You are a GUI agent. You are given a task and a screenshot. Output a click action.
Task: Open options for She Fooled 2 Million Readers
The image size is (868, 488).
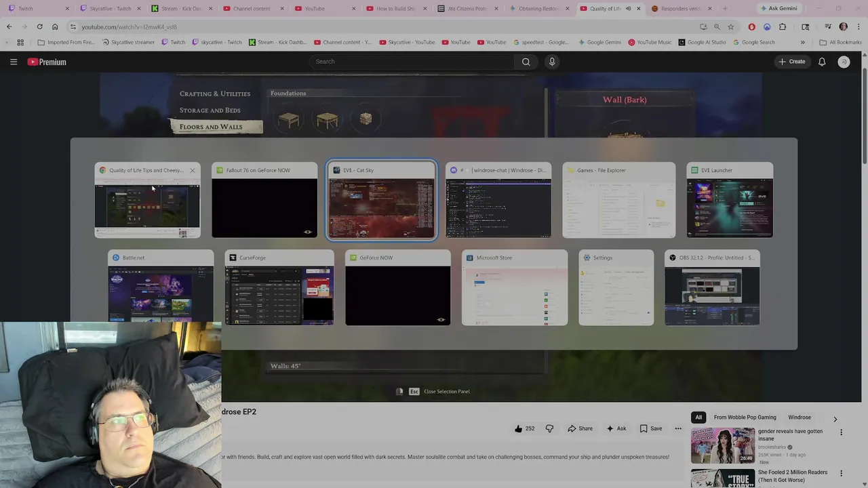pyautogui.click(x=841, y=473)
